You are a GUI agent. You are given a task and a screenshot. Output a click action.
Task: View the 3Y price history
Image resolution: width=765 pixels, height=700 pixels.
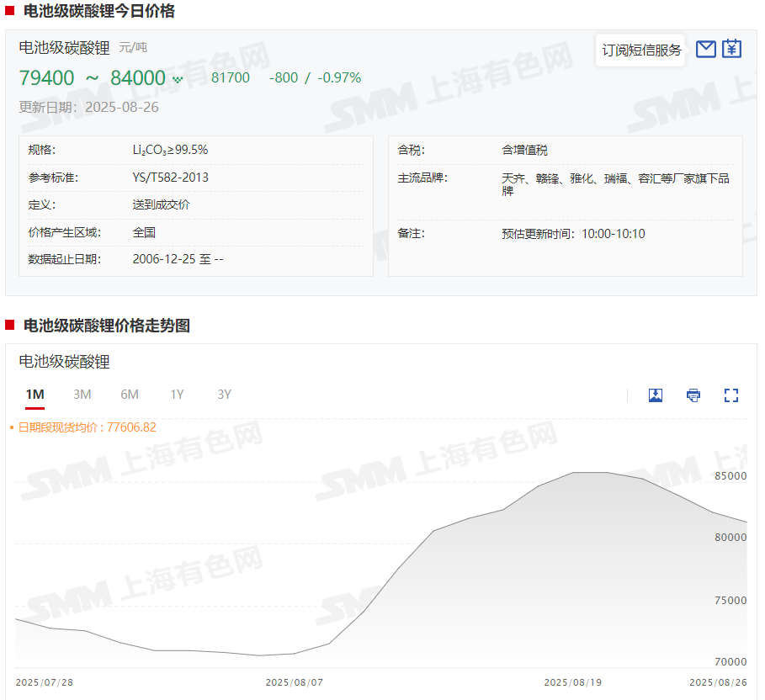[x=224, y=395]
